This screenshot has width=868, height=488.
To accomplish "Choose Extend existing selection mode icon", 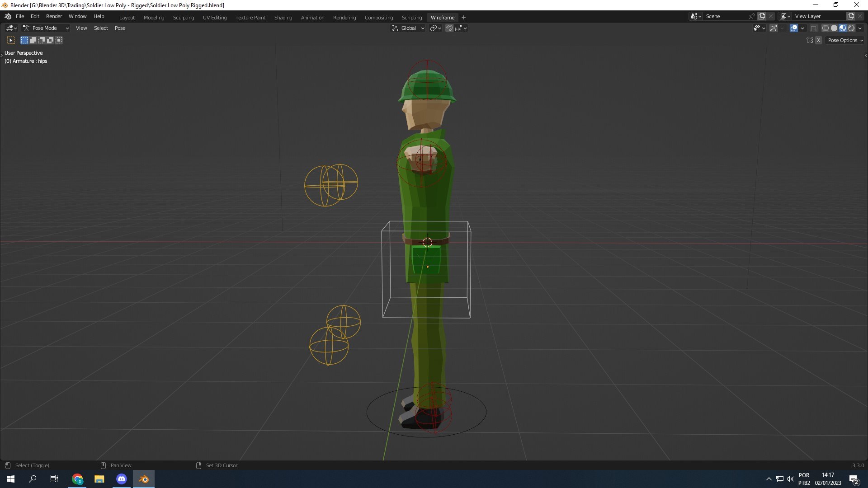I will click(33, 40).
